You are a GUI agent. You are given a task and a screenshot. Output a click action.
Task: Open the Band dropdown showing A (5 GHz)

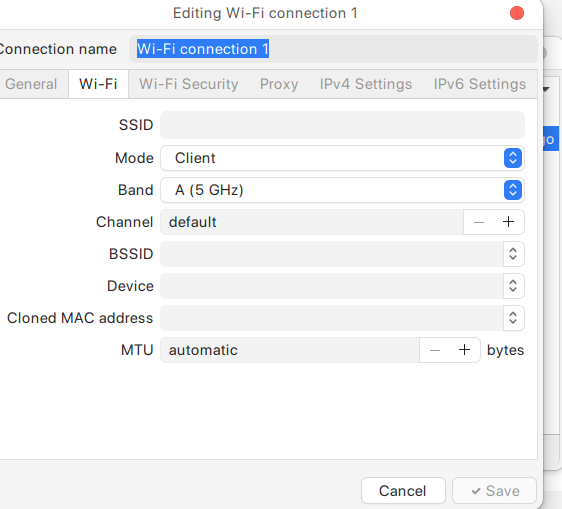coord(342,190)
